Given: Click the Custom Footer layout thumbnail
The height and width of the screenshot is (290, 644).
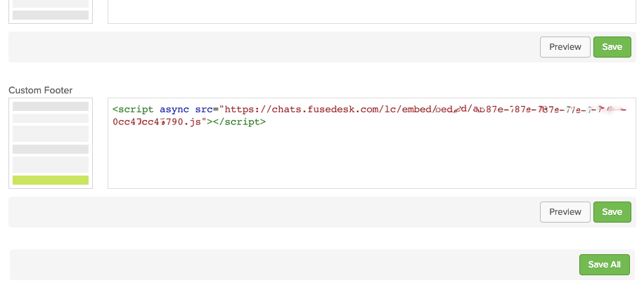Looking at the screenshot, I should click(x=51, y=143).
